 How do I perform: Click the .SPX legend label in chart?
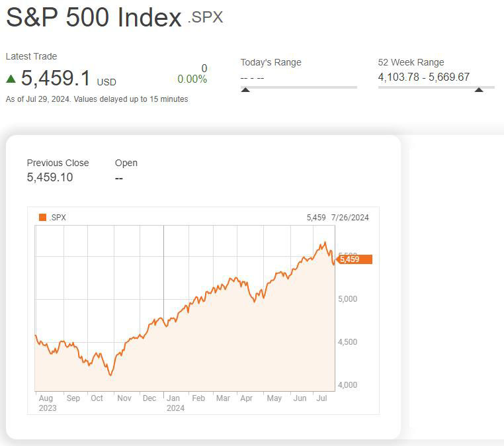[x=58, y=217]
